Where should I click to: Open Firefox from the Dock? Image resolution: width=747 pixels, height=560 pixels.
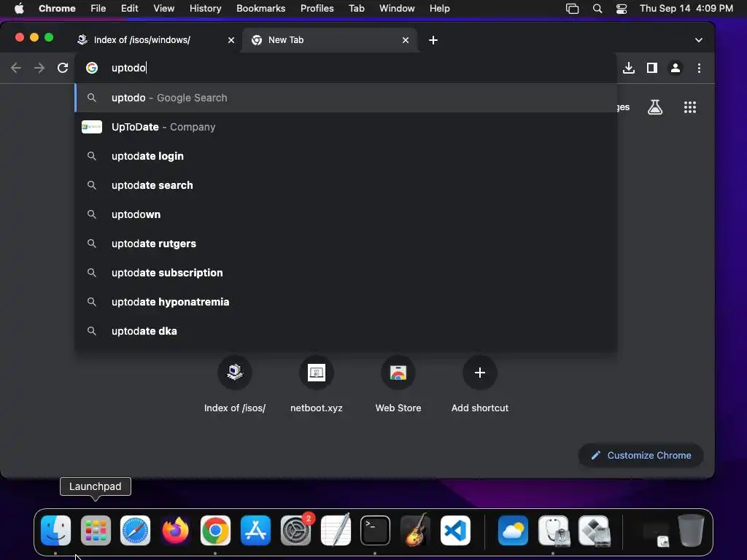click(175, 531)
